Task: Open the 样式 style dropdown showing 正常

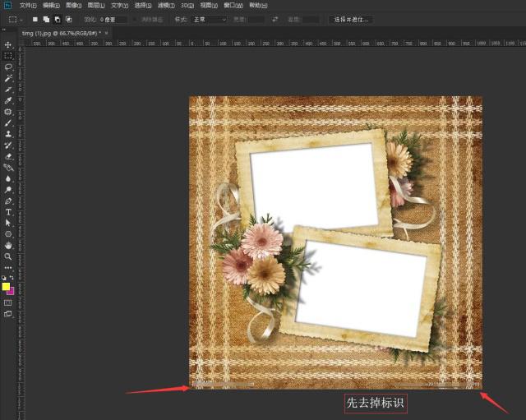Action: pos(210,20)
